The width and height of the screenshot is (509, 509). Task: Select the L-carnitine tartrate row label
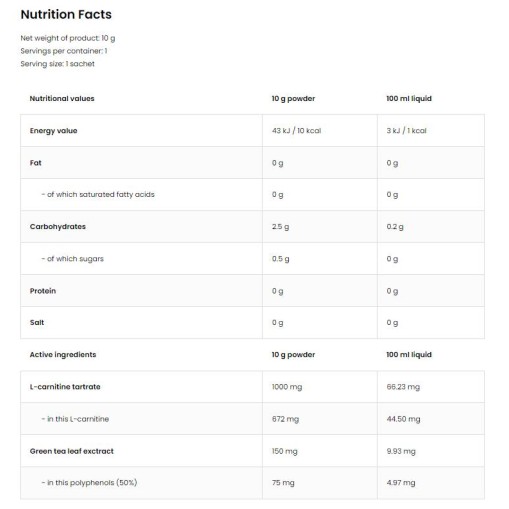(65, 387)
